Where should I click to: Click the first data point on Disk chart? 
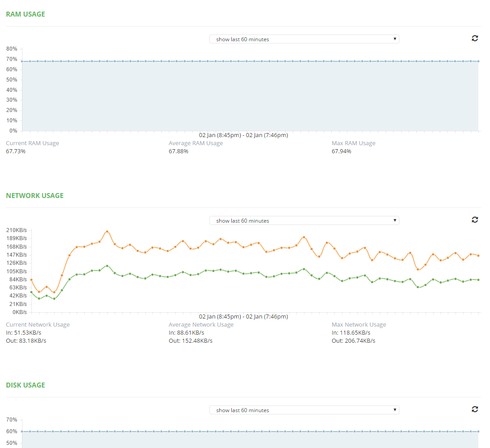22,431
